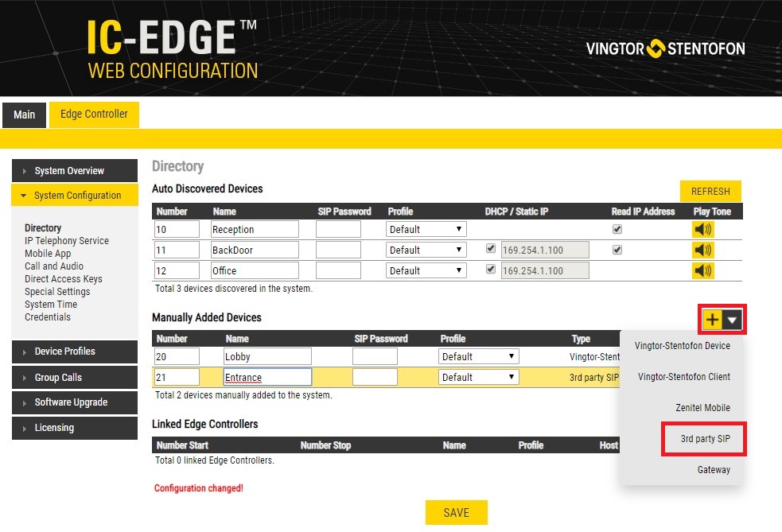Open Direct Access Keys link
782x532 pixels.
click(64, 278)
